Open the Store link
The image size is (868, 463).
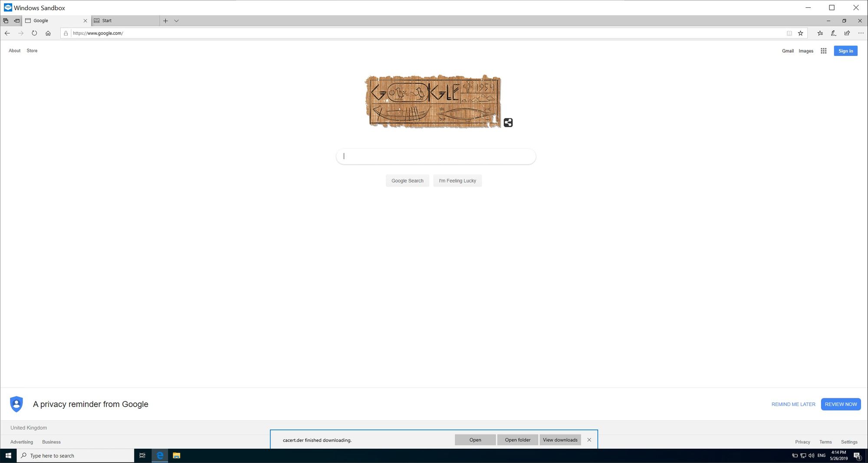32,51
